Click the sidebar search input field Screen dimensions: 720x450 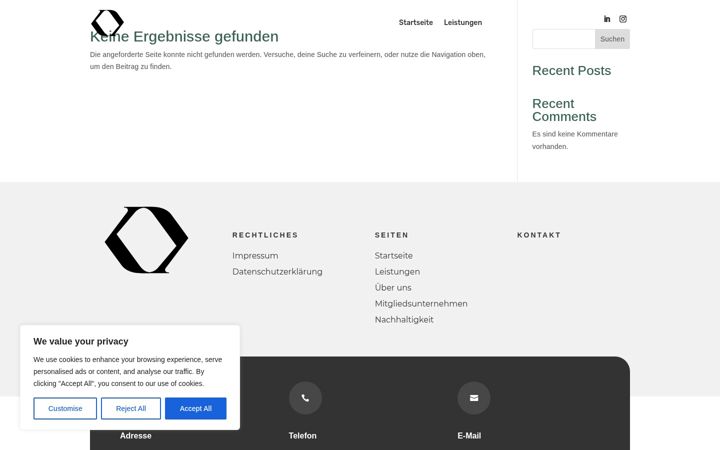(x=564, y=39)
